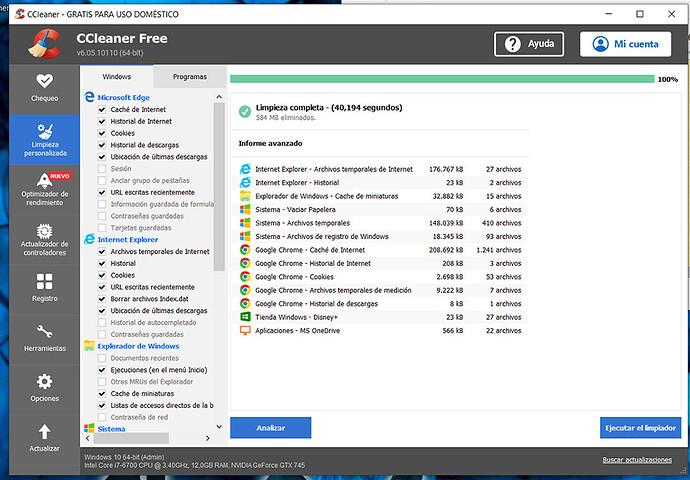Uncheck Historial de Internet under Edge
Image resolution: width=690 pixels, height=480 pixels.
(x=102, y=121)
